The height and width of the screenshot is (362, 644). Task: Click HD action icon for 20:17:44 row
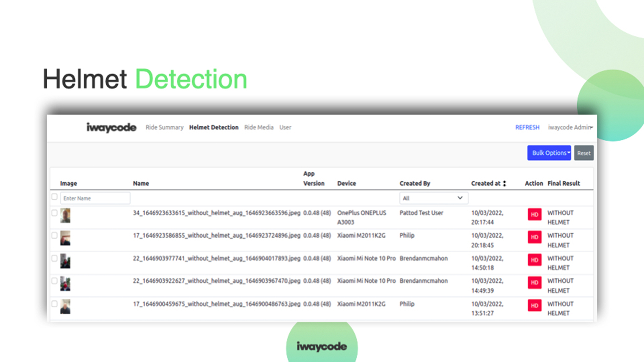tap(535, 215)
